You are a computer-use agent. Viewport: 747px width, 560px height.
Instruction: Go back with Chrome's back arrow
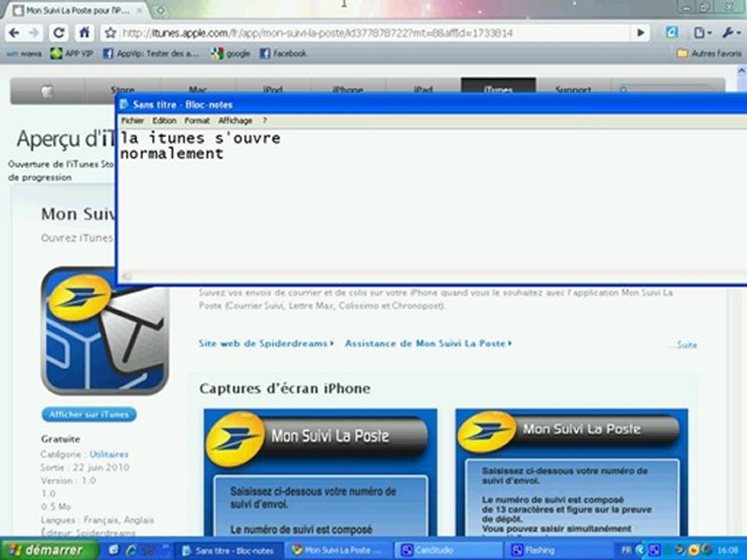coord(14,33)
